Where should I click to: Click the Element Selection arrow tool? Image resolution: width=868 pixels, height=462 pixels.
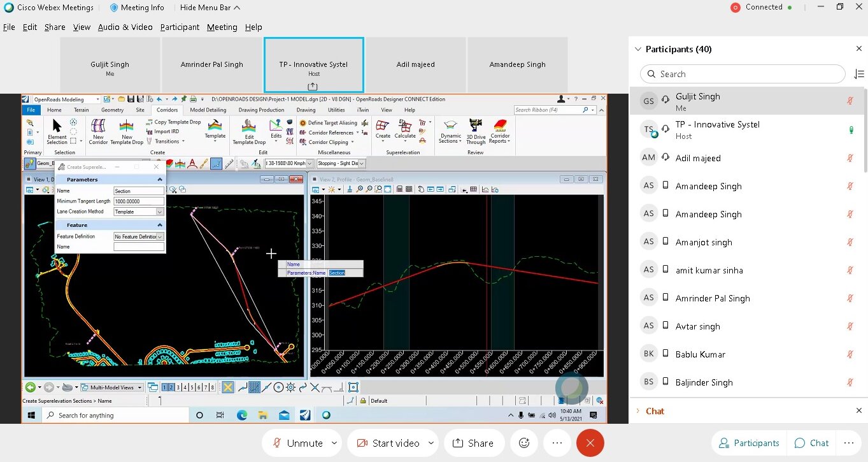pos(57,131)
